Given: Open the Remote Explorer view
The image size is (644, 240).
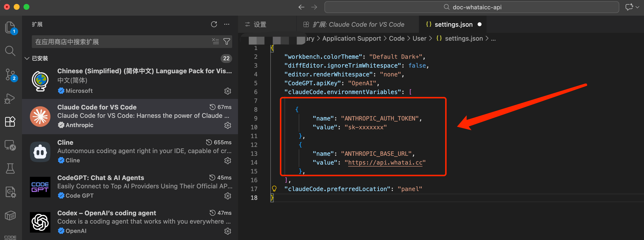Looking at the screenshot, I should click(10, 145).
